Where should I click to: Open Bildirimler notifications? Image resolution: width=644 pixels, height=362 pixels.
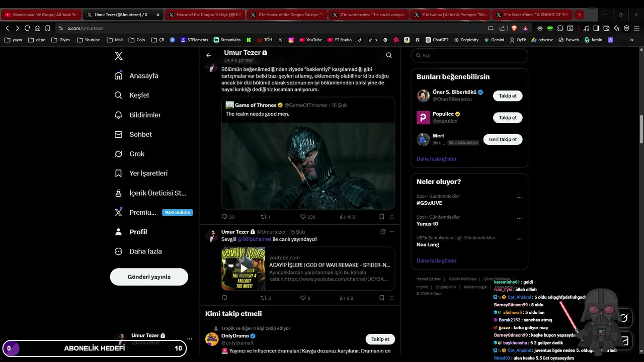(x=137, y=115)
